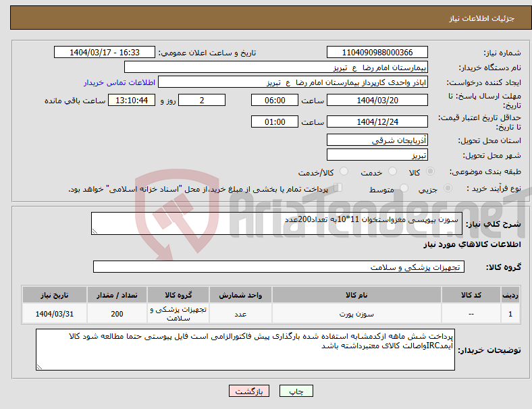
Task: Click the need date cell 1404/03/31
Action: pos(55,314)
